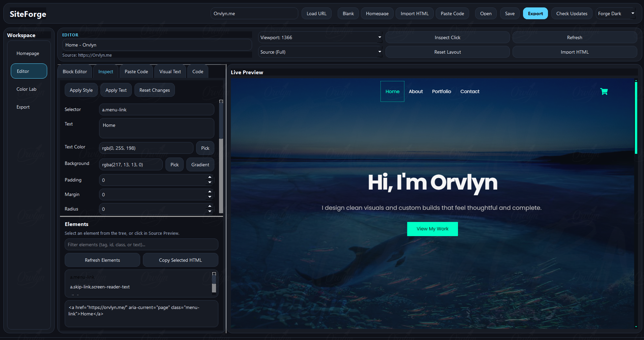Decrease the Margin value with down arrow
Screen dimensions: 644x340
(210, 197)
